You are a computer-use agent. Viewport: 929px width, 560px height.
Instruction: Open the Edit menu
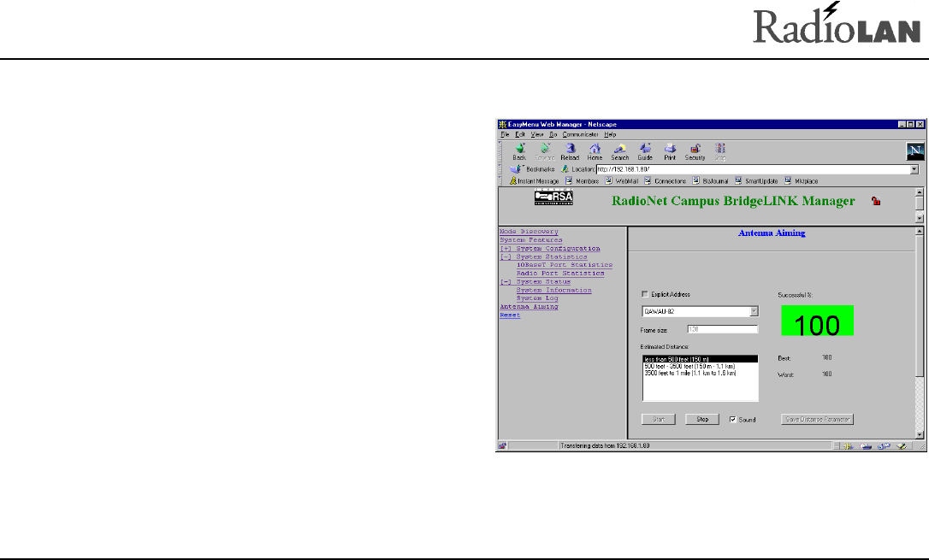(520, 134)
